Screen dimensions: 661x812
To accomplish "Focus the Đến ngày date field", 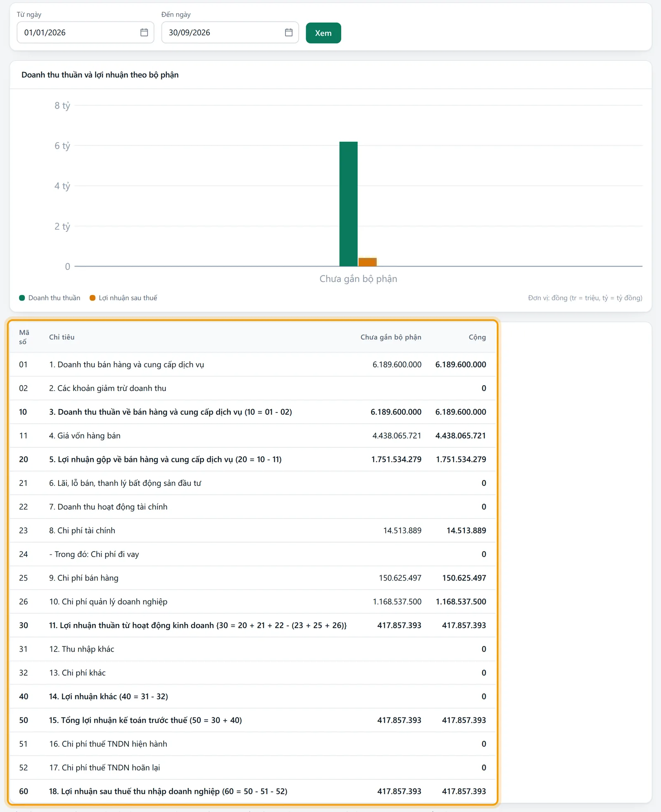I will click(x=230, y=33).
